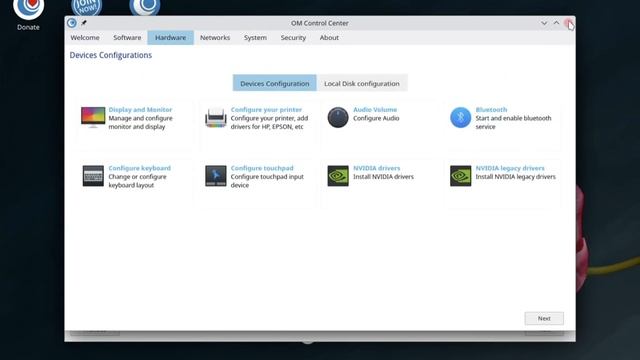640x360 pixels.
Task: Click 'Start and enable bluetooth service' text
Action: coord(513,122)
